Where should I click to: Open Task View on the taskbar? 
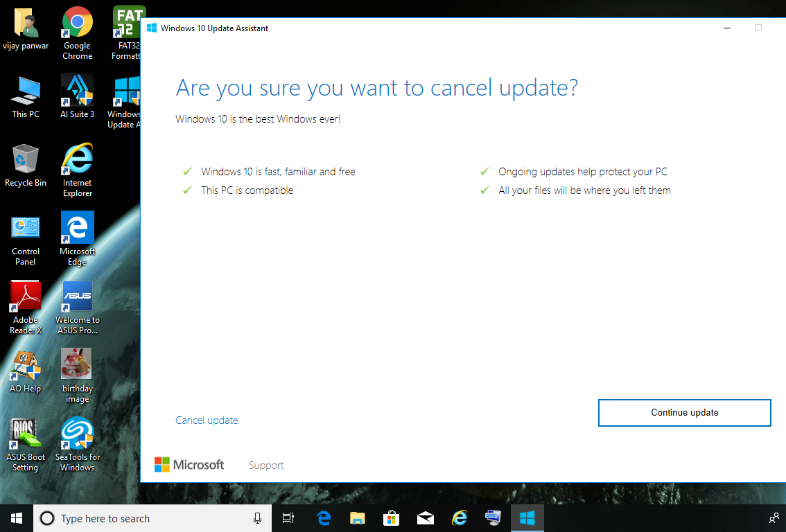coord(288,518)
